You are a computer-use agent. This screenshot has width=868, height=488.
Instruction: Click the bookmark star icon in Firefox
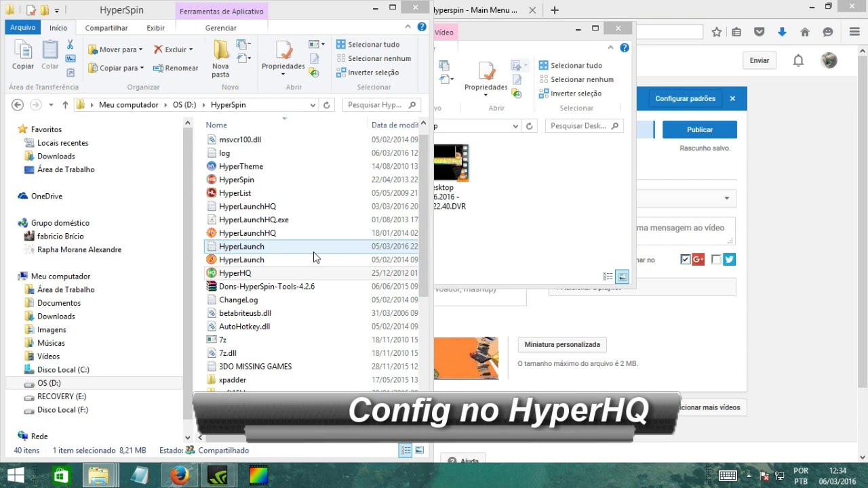coord(717,32)
